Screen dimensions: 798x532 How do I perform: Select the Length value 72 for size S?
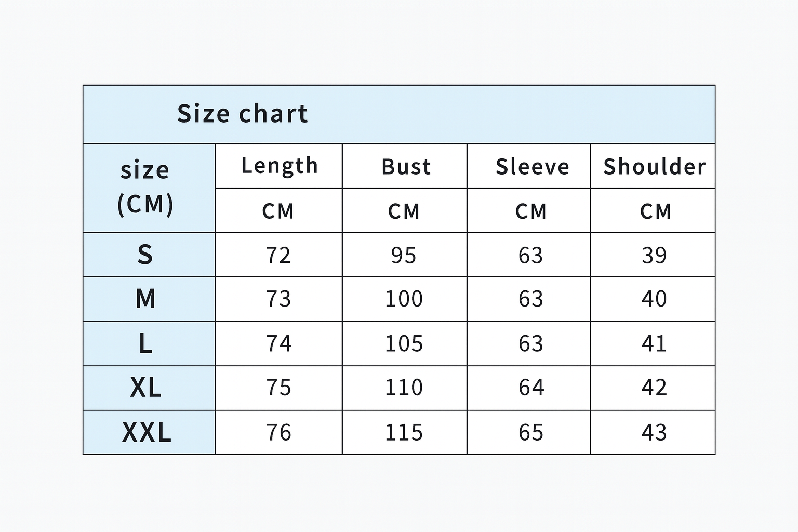(278, 255)
